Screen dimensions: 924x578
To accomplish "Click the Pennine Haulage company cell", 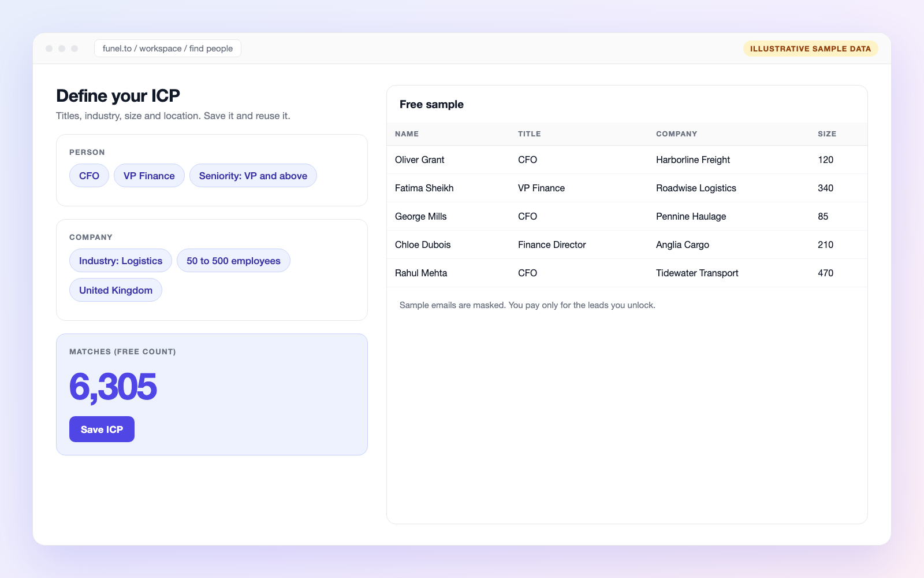I will pyautogui.click(x=691, y=216).
